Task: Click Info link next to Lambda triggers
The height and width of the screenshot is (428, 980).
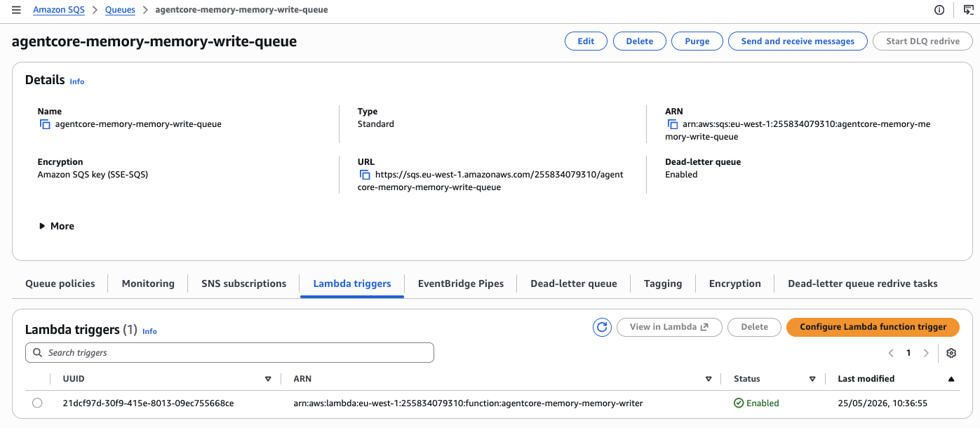Action: coord(150,331)
